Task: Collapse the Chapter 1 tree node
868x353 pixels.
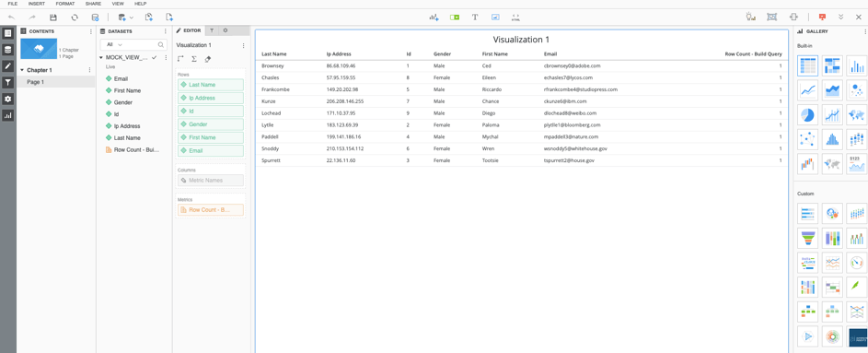Action: 22,70
